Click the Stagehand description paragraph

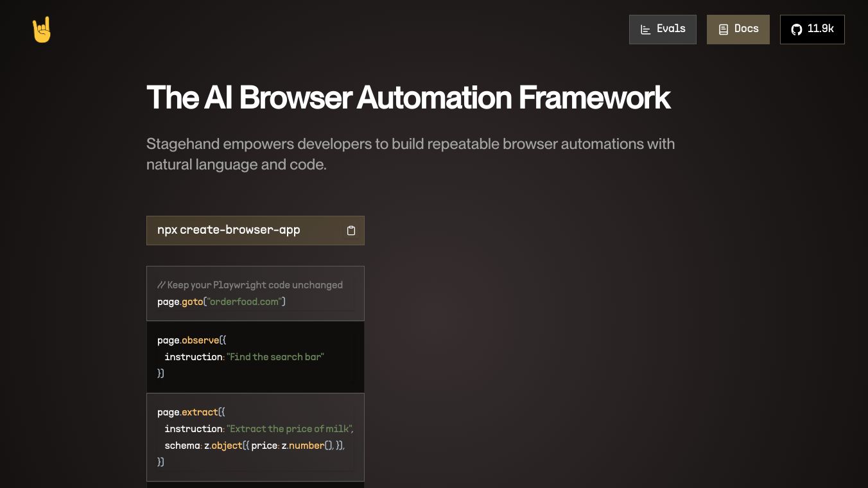tap(410, 154)
